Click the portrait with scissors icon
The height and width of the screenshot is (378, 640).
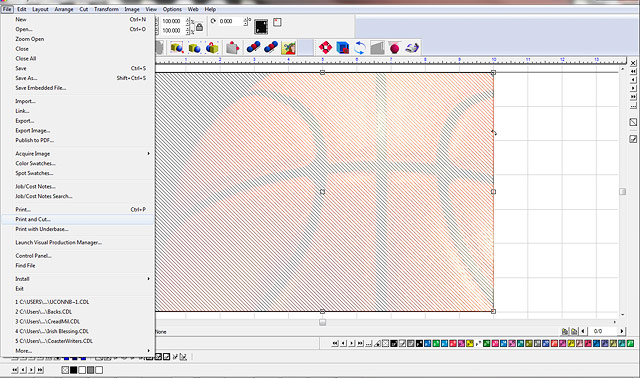coord(288,48)
